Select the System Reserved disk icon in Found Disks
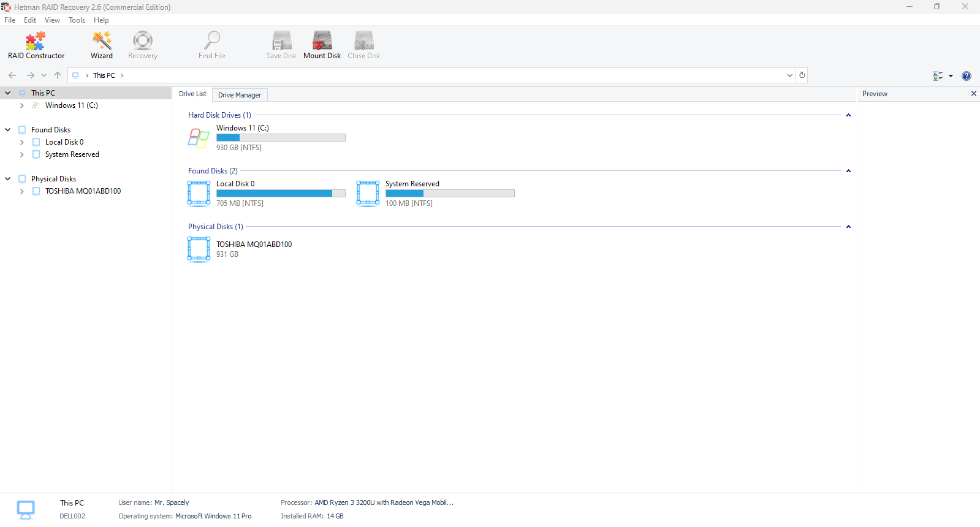This screenshot has width=980, height=527. [368, 194]
